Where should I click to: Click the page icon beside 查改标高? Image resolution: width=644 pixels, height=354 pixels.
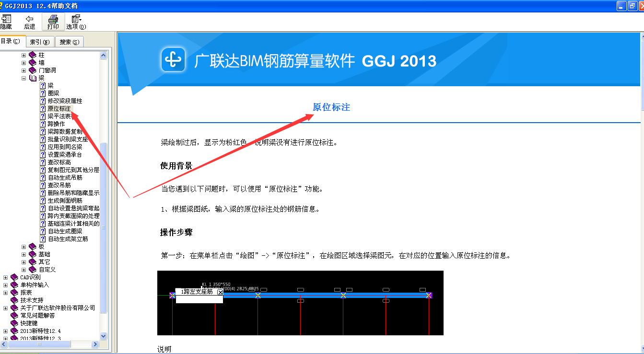tap(43, 162)
